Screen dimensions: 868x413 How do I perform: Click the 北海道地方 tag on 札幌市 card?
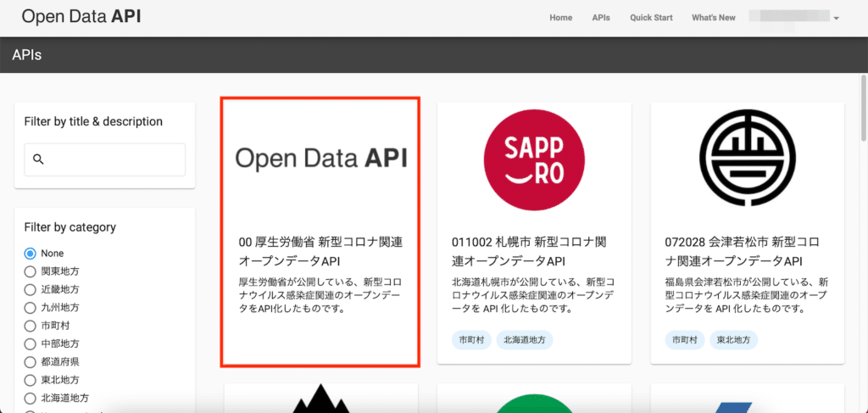click(525, 340)
